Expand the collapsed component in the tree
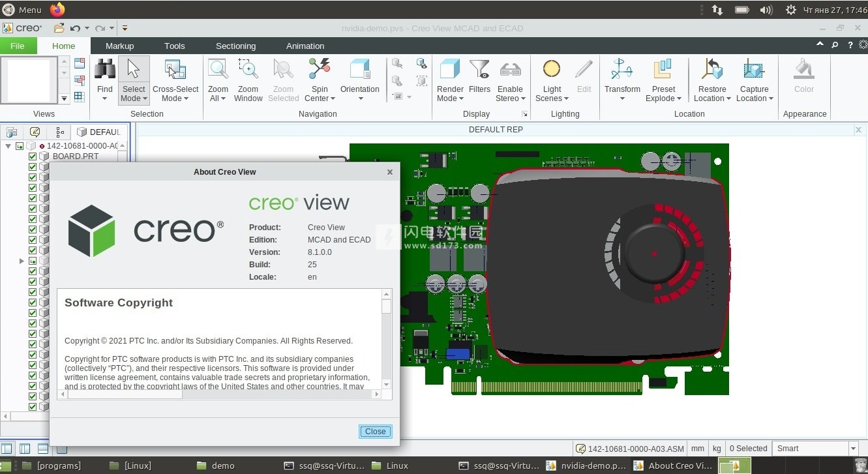This screenshot has width=868, height=474. click(22, 261)
